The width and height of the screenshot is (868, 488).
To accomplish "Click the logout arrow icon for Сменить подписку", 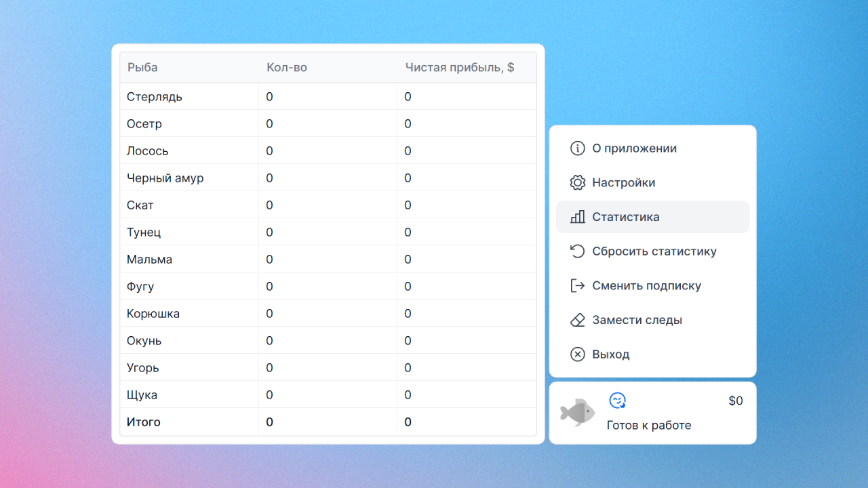I will click(x=577, y=285).
